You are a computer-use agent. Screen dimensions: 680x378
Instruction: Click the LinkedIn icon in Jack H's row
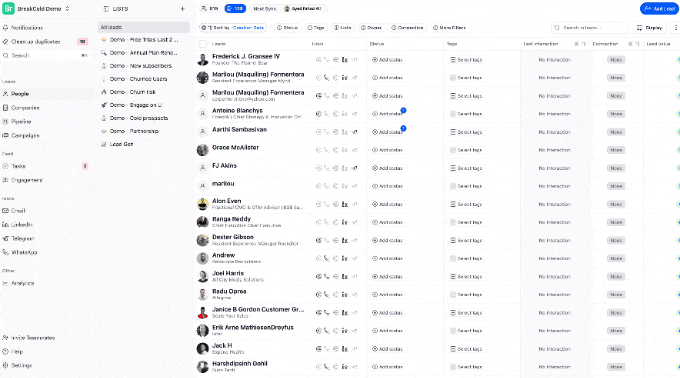click(345, 349)
